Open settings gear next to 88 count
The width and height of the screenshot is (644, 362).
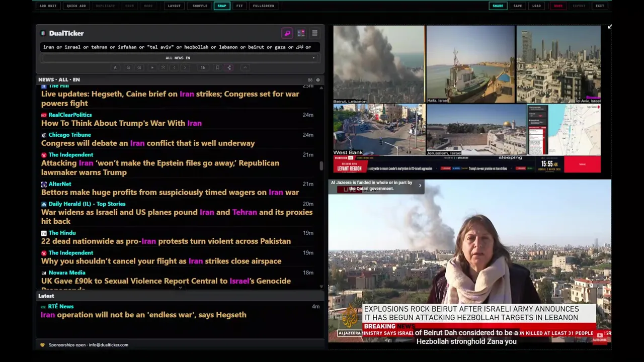[x=317, y=80]
